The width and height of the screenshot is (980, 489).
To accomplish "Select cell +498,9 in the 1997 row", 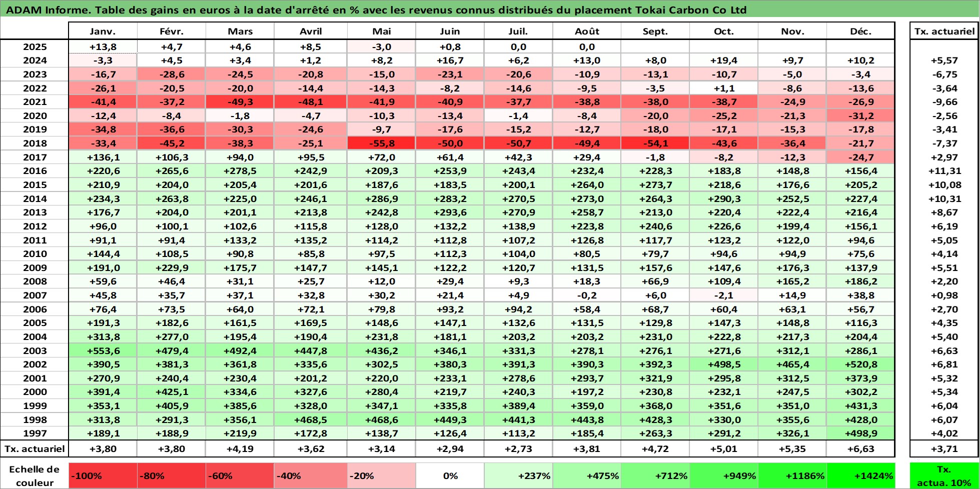I will point(860,433).
